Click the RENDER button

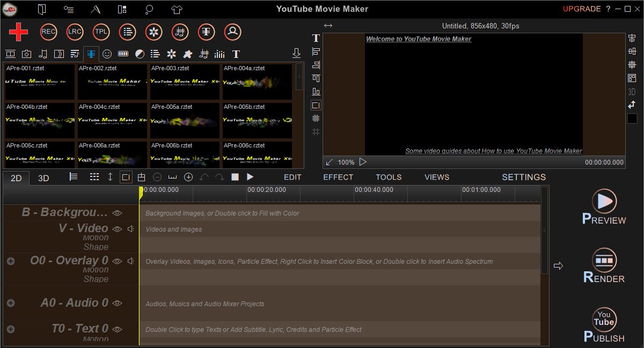pyautogui.click(x=604, y=266)
